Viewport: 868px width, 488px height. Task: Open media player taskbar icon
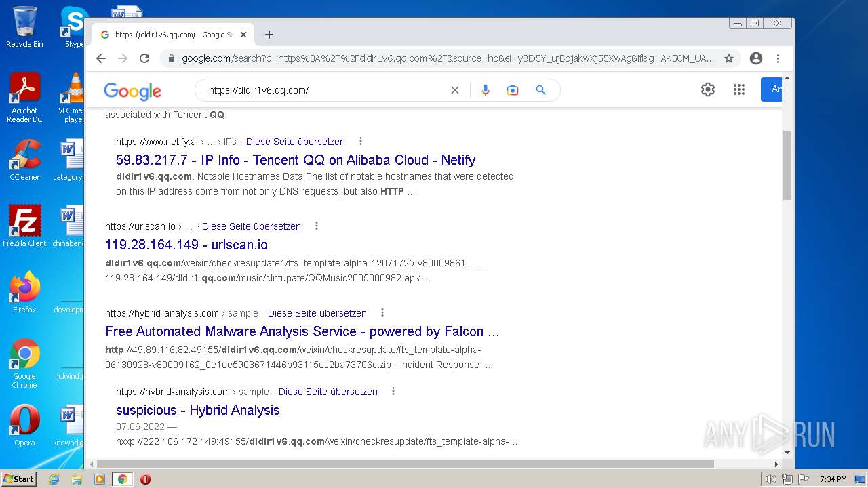coord(100,479)
